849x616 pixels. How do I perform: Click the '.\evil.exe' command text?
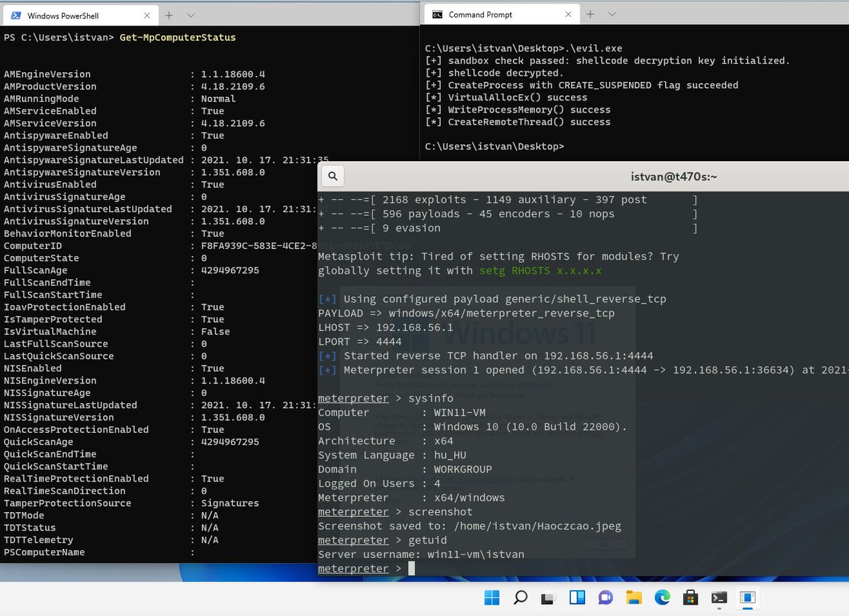click(593, 49)
